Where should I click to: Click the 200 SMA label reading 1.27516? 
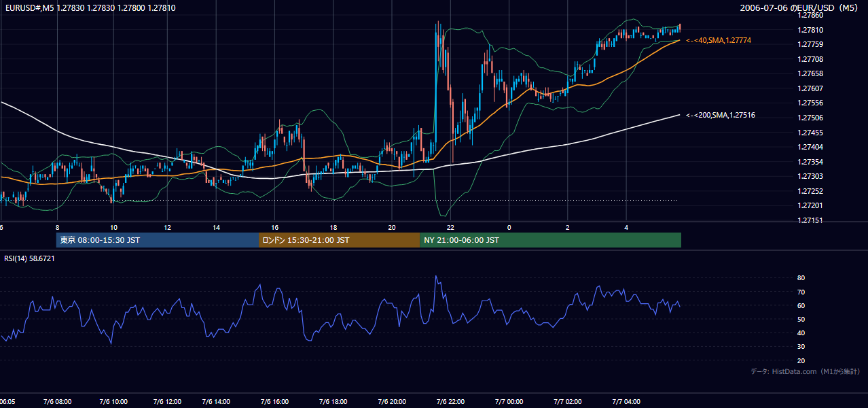click(x=720, y=116)
